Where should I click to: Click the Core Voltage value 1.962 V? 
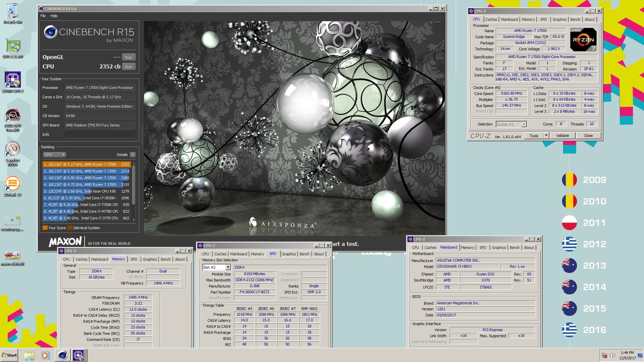tap(554, 49)
